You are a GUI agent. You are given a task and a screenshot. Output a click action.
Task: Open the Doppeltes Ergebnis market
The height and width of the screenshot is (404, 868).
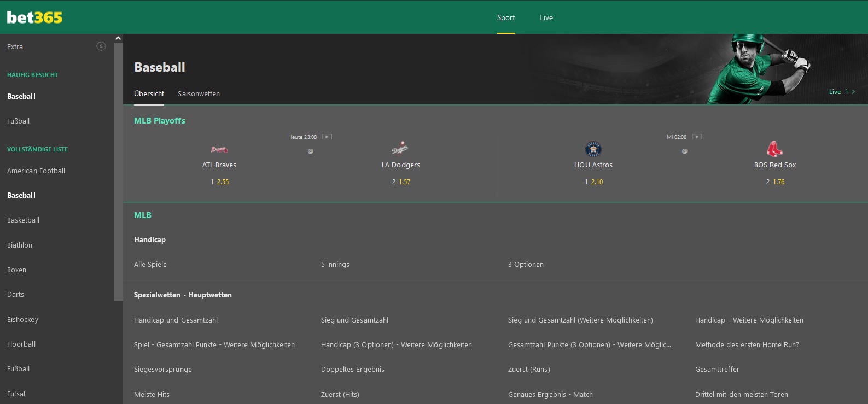(x=353, y=370)
